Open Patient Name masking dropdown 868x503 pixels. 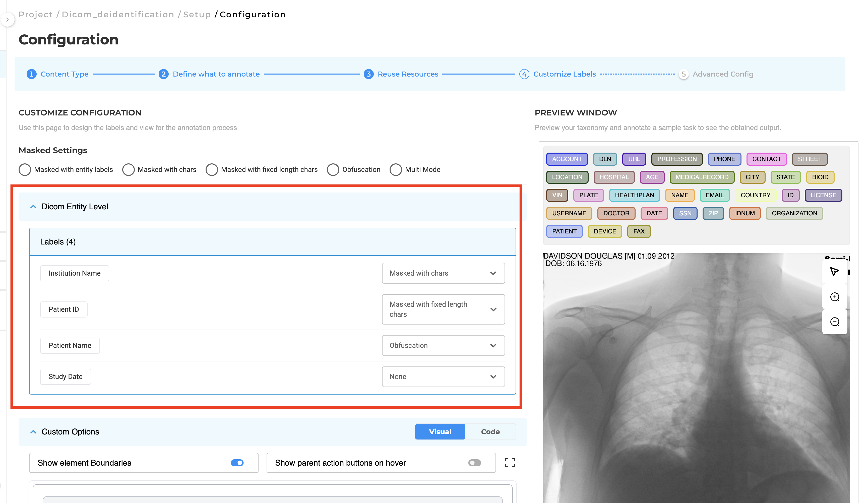point(443,346)
